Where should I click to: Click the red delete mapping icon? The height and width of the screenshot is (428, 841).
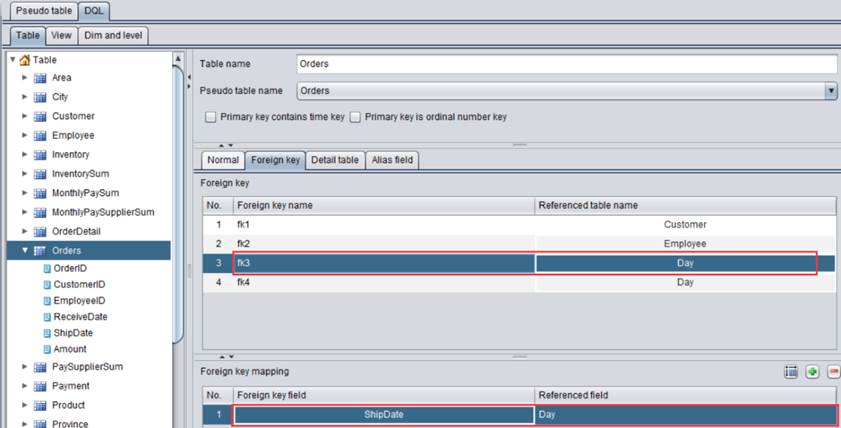tap(834, 372)
